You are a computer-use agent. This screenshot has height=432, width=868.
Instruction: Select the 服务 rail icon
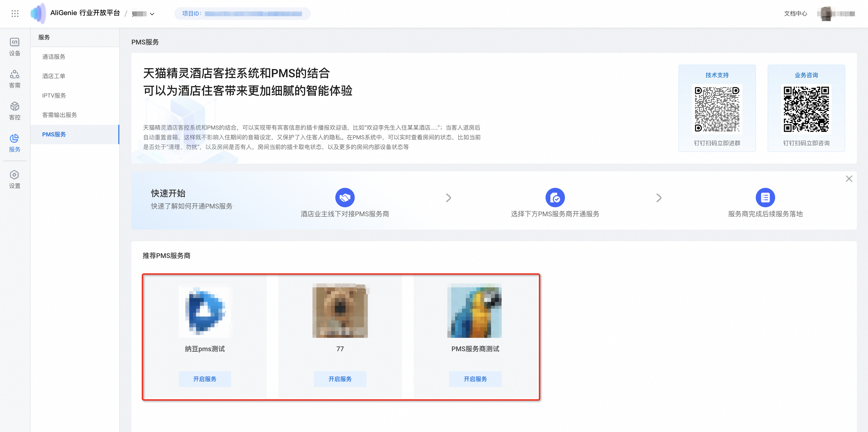coord(15,143)
